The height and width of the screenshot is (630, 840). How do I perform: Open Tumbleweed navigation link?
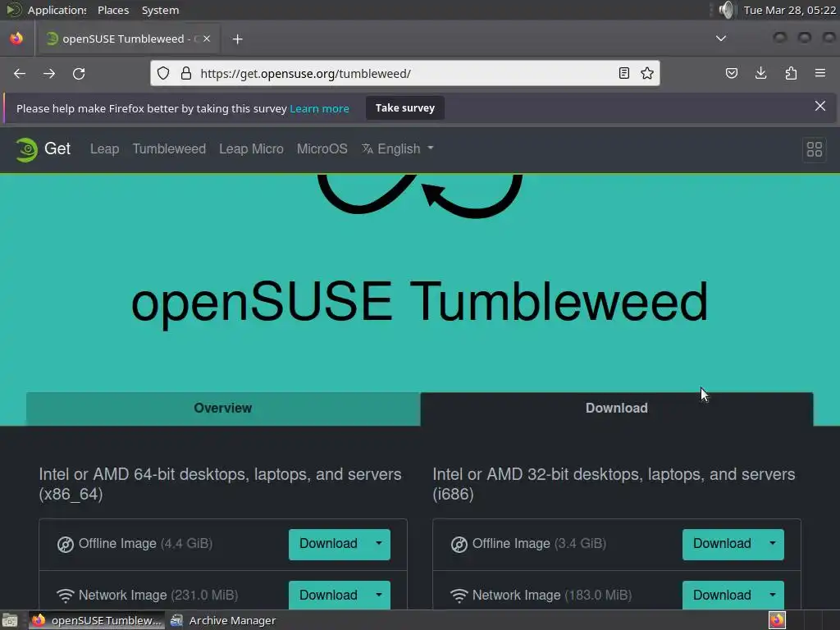(x=169, y=149)
